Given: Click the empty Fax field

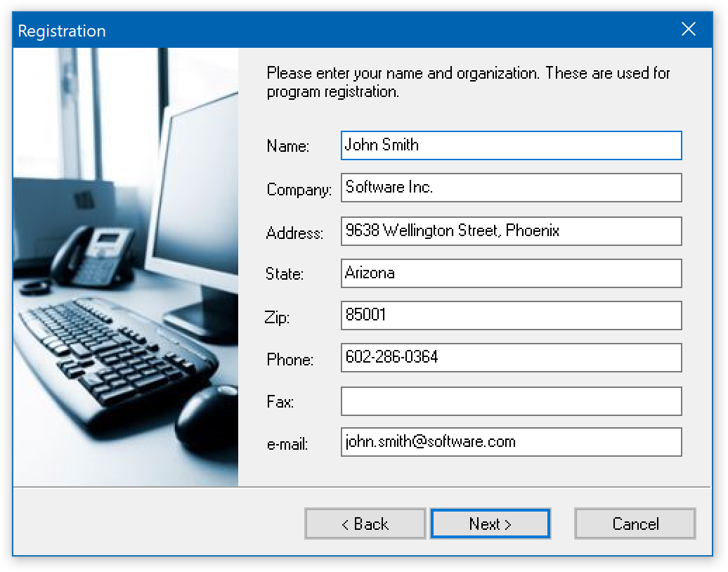Looking at the screenshot, I should click(x=511, y=401).
